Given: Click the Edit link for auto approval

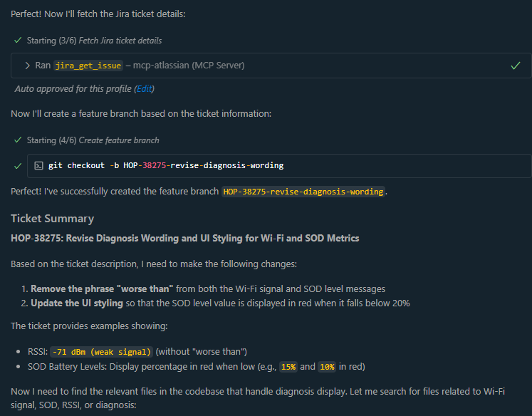Looking at the screenshot, I should click(145, 89).
